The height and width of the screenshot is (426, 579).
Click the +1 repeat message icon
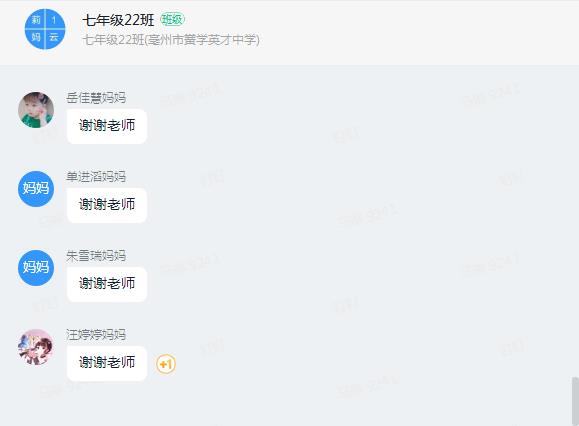(166, 364)
